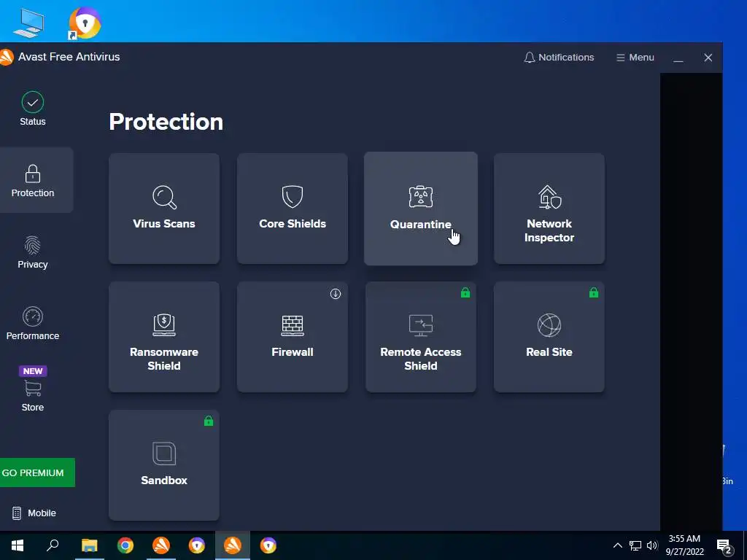This screenshot has width=747, height=560.
Task: Open File Explorer from the taskbar
Action: coord(90,545)
